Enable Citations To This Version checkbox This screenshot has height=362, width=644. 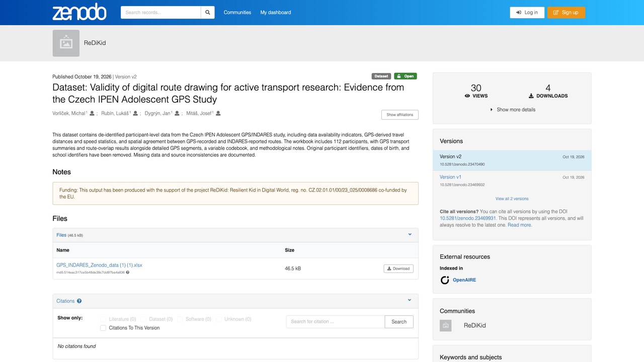pyautogui.click(x=103, y=328)
